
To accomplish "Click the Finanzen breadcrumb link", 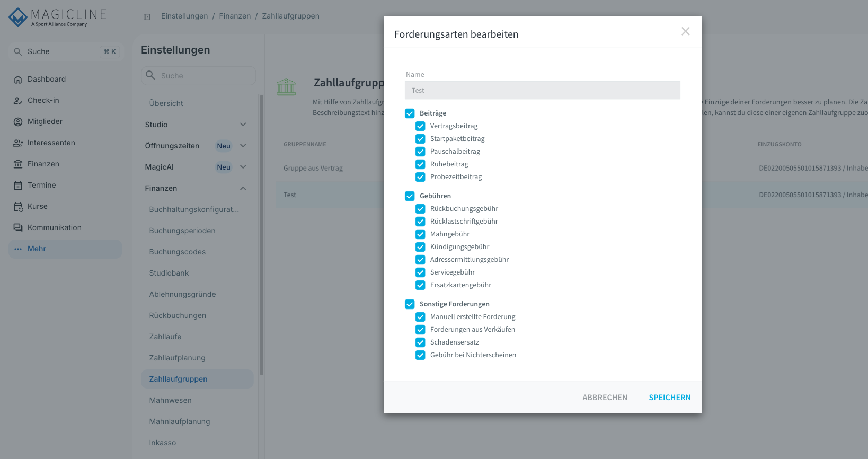I will (235, 16).
